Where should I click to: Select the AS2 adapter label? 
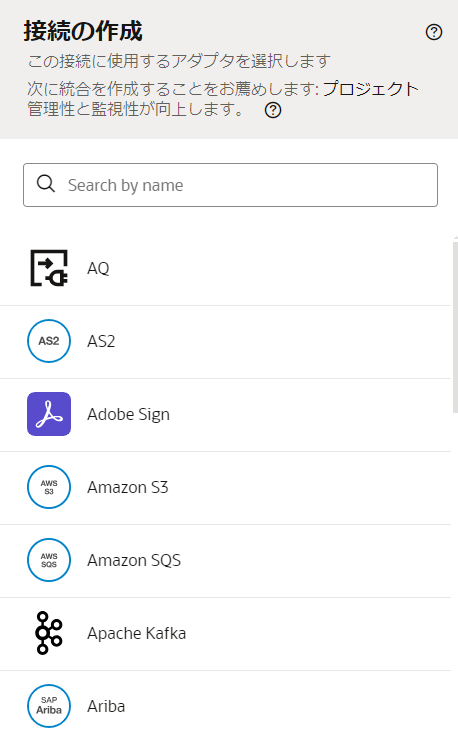click(x=101, y=341)
